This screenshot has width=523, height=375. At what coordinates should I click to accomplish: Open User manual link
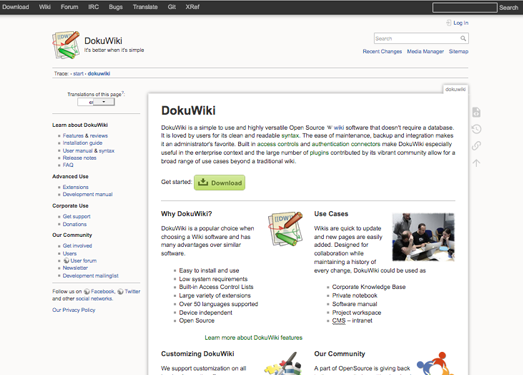click(x=78, y=151)
